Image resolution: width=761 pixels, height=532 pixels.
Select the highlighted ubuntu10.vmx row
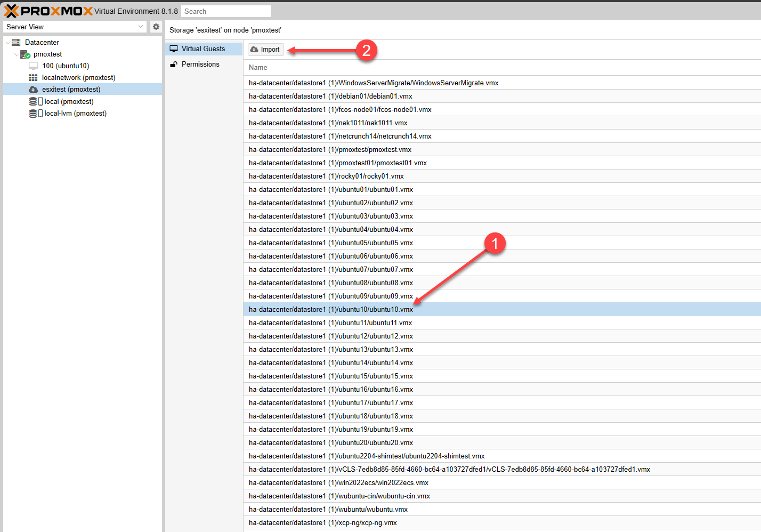click(502, 309)
